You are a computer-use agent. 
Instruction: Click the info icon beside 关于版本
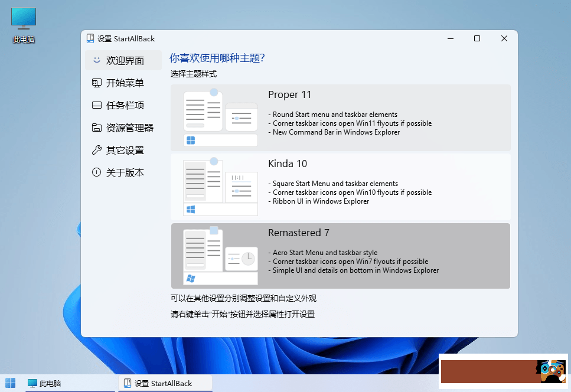click(96, 172)
